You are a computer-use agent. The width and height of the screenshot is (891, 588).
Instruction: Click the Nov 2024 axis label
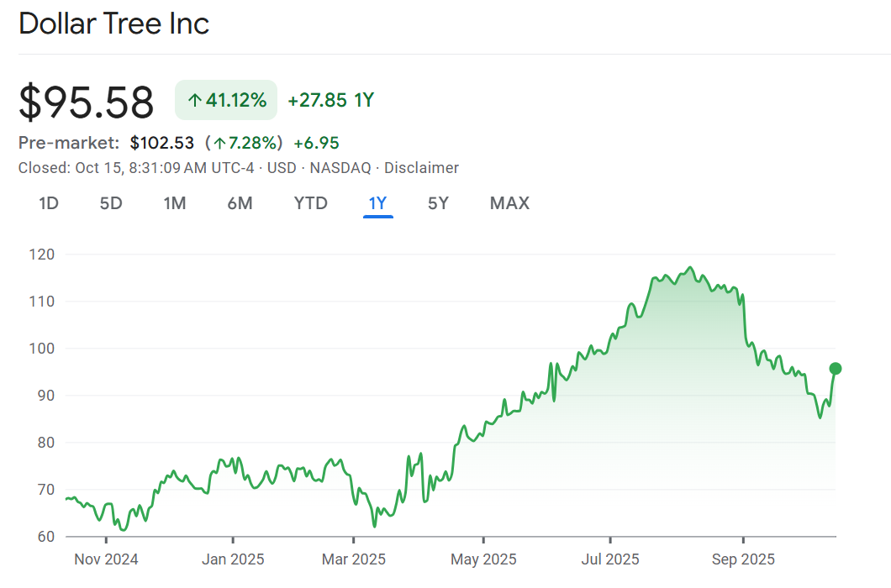point(106,559)
